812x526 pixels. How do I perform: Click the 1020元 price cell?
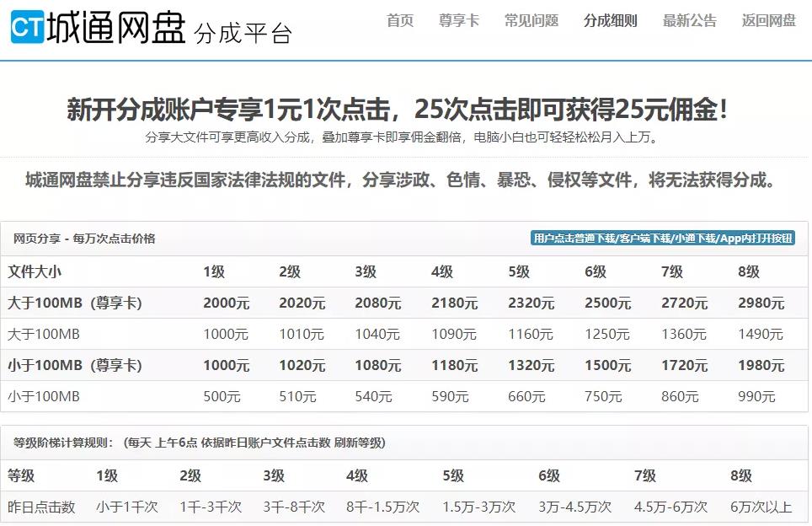click(302, 365)
